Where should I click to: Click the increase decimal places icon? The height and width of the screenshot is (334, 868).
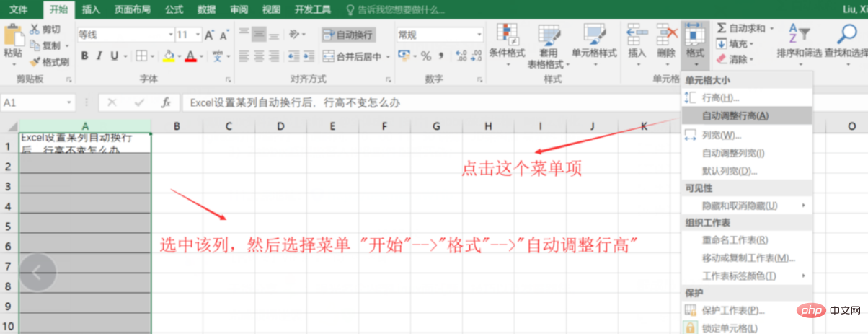pyautogui.click(x=460, y=56)
